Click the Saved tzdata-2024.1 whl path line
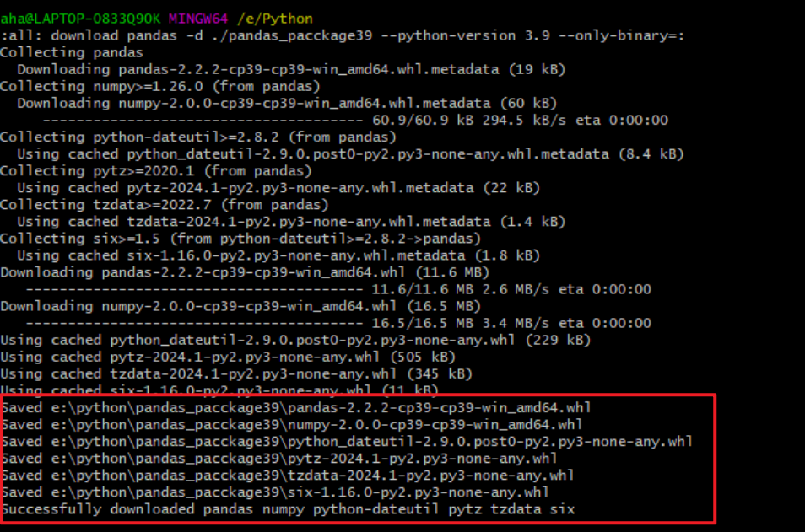 point(288,476)
